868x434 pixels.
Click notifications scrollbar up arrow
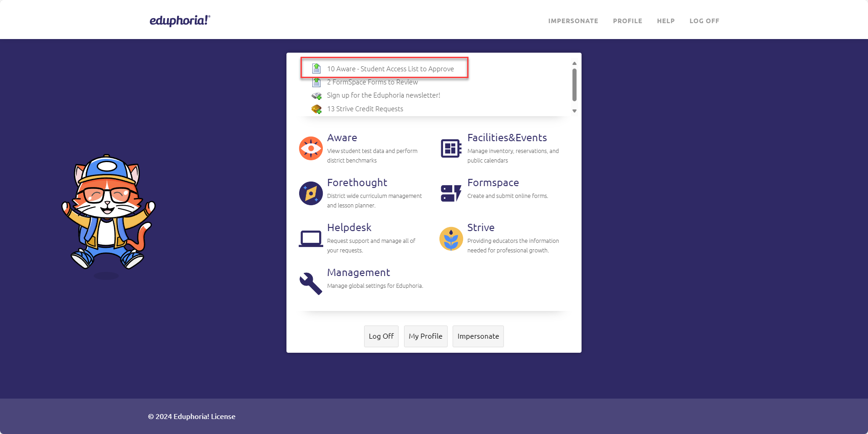point(574,64)
